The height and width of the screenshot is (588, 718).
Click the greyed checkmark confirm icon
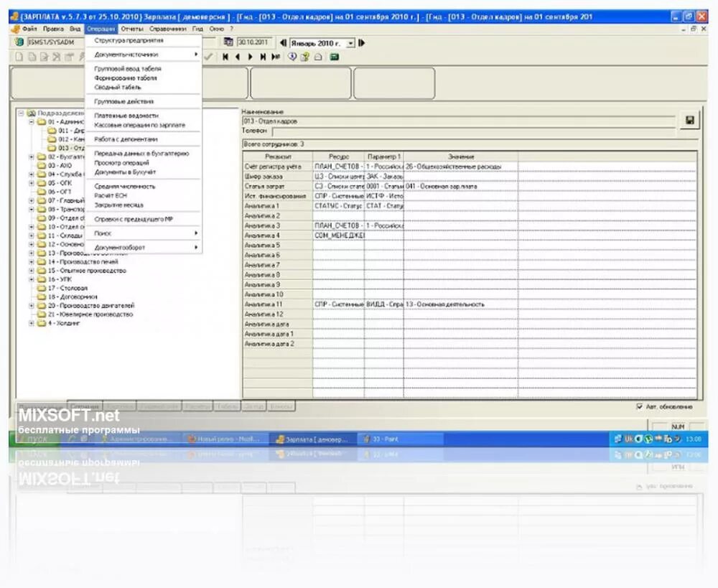208,57
